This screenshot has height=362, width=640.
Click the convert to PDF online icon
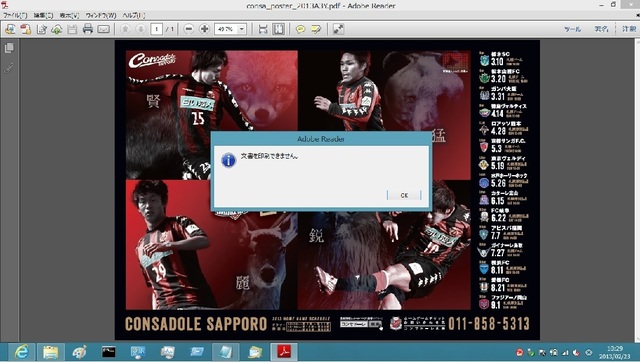(26, 29)
